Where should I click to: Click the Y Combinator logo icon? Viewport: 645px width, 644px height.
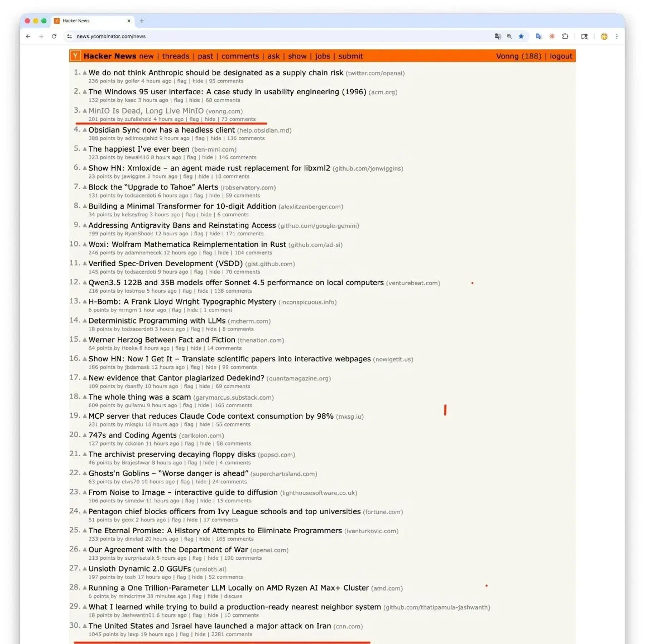pos(75,56)
